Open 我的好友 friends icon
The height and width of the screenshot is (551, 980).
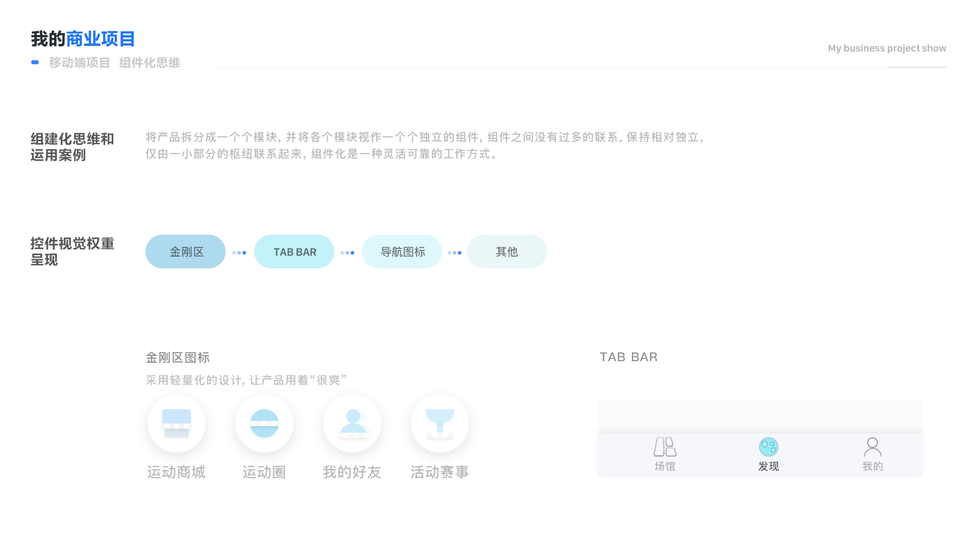point(352,423)
